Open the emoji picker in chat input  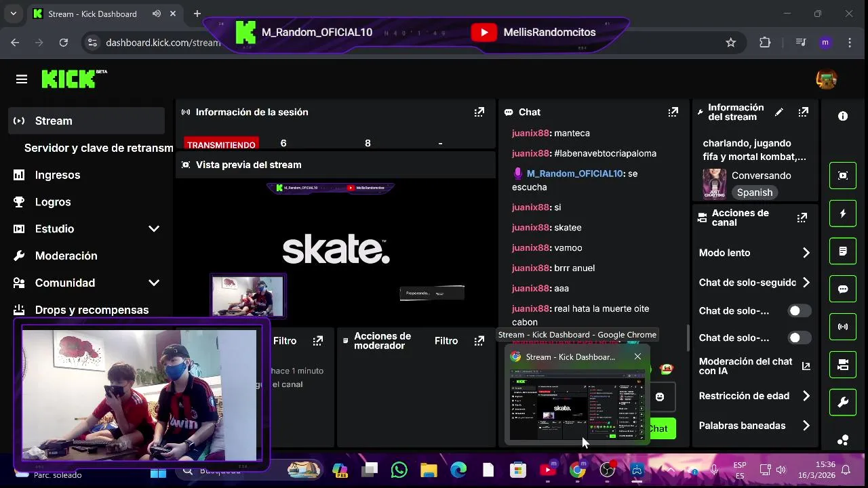coord(660,396)
